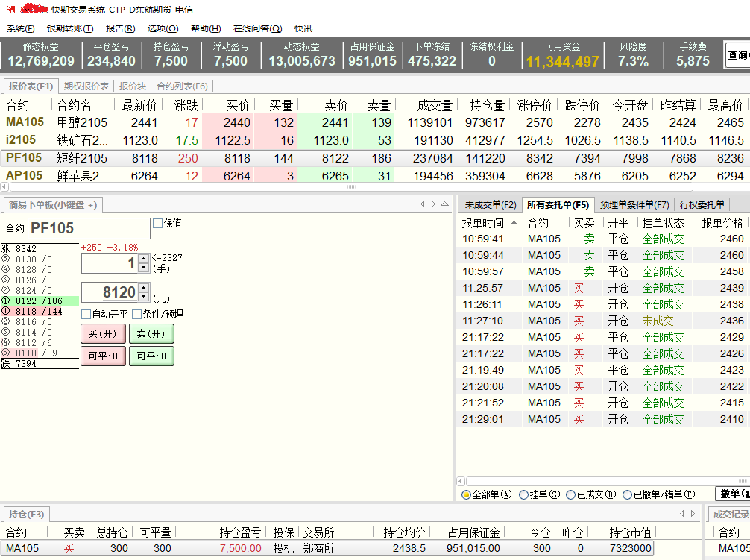Click the quantity input field showing 1
Image resolution: width=750 pixels, height=560 pixels.
[110, 263]
